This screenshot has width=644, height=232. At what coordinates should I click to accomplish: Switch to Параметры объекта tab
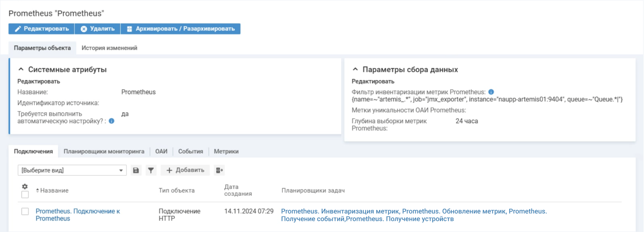click(x=42, y=48)
